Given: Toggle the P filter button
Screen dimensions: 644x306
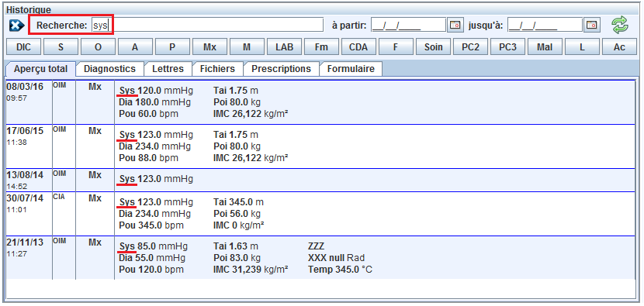Looking at the screenshot, I should (x=172, y=46).
